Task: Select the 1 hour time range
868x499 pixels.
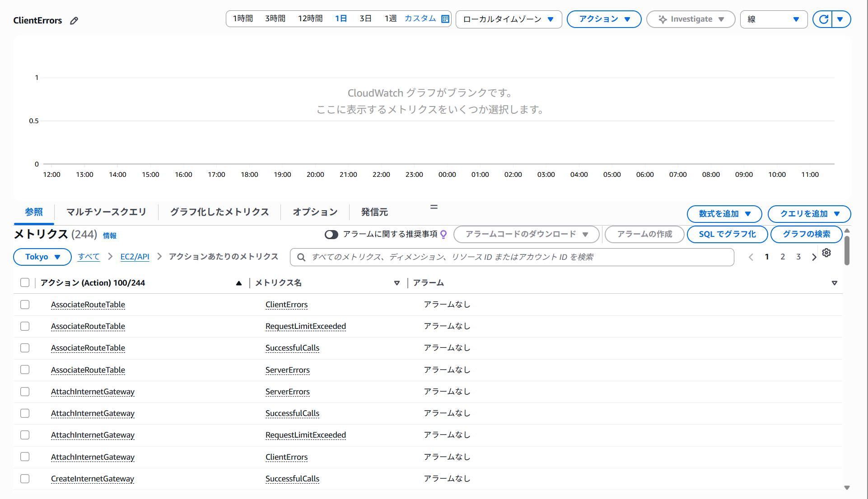Action: (243, 18)
